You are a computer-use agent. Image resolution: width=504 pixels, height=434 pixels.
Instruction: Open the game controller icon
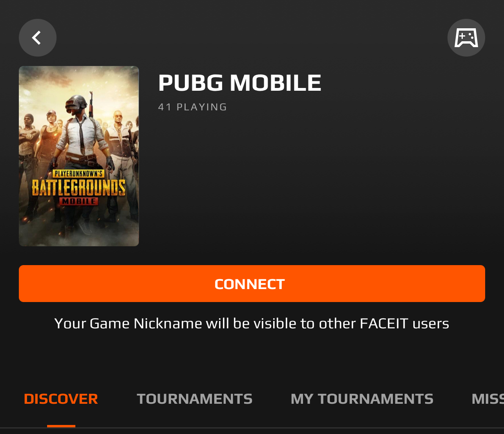pos(466,38)
